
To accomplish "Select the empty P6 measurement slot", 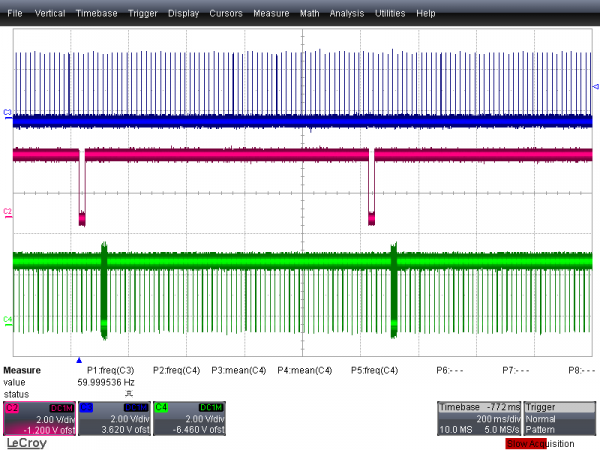I will 449,370.
